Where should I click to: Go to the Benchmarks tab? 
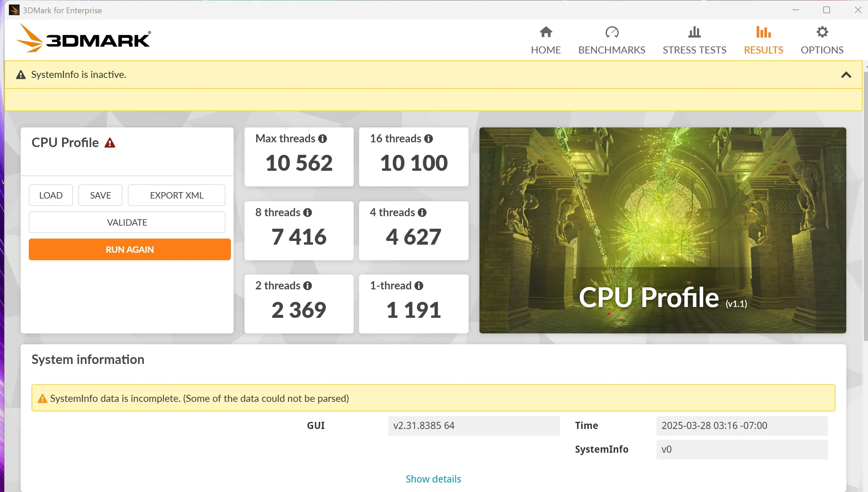coord(612,40)
